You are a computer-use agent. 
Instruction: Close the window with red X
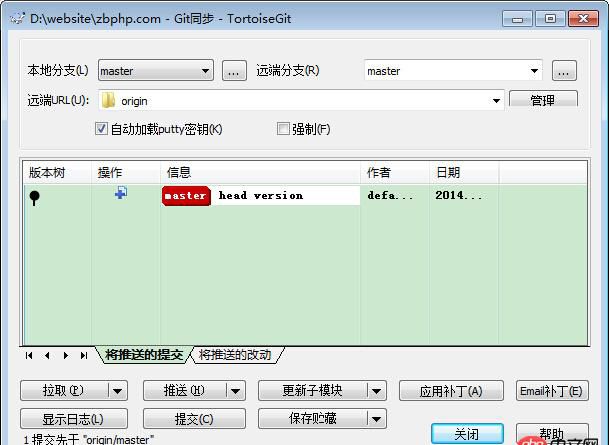pyautogui.click(x=583, y=19)
